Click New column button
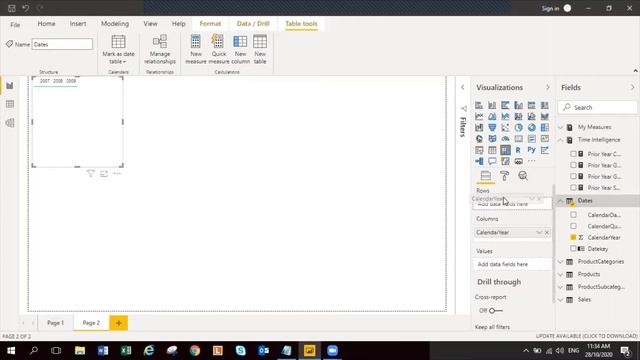Screen dimensions: 640x360 [x=240, y=49]
